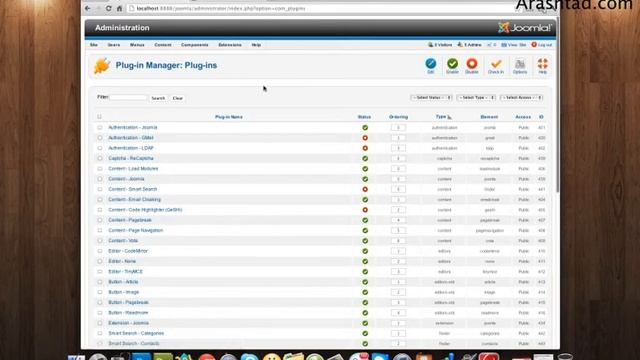Click the browser back arrow
This screenshot has height=360, width=640.
(88, 8)
